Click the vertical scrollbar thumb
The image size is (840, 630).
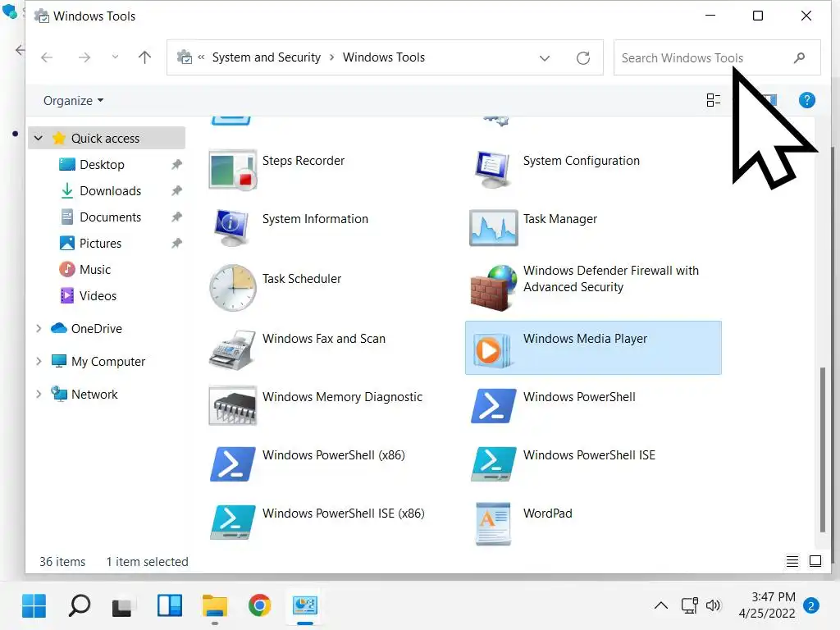pos(822,449)
